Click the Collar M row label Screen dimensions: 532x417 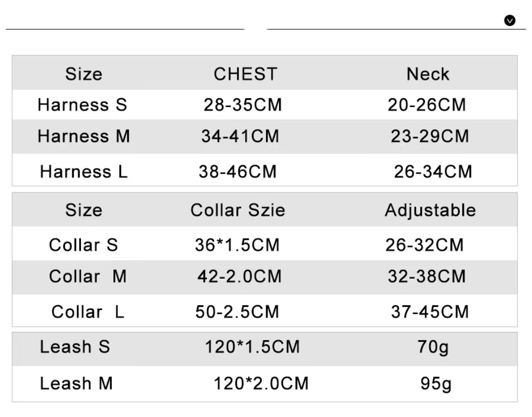point(88,276)
